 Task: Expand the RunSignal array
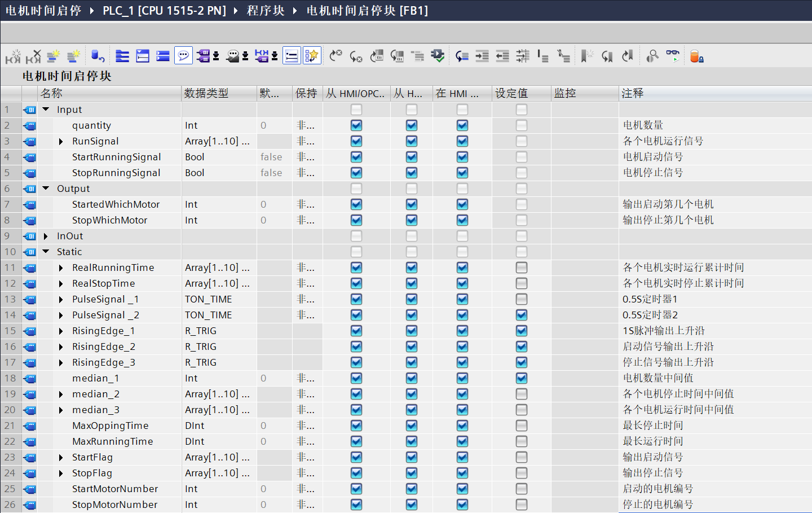coord(61,141)
